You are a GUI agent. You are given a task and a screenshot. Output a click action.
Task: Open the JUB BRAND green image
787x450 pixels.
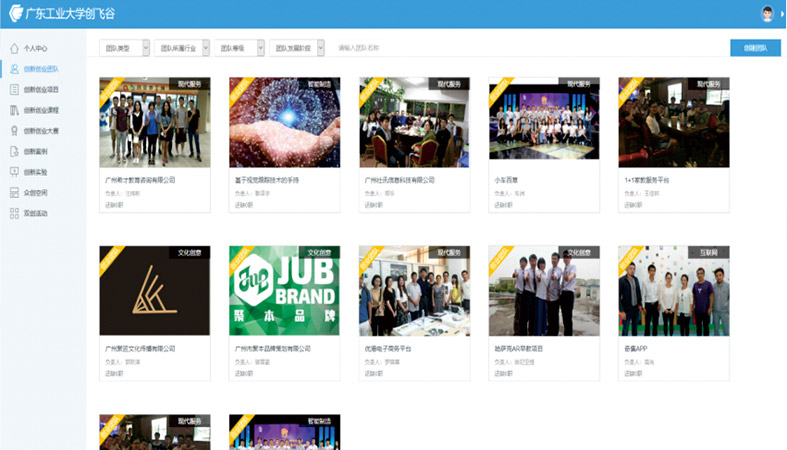[285, 290]
